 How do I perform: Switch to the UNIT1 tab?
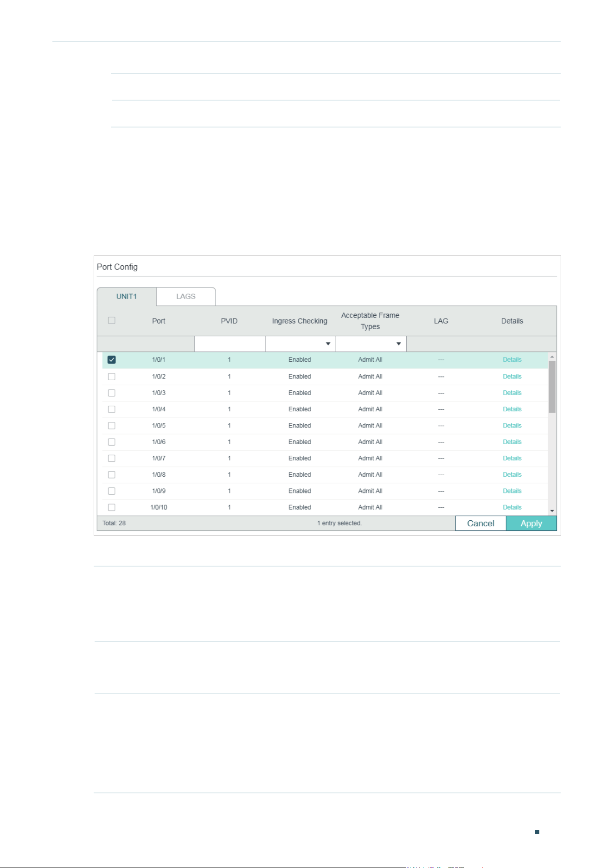[x=127, y=296]
